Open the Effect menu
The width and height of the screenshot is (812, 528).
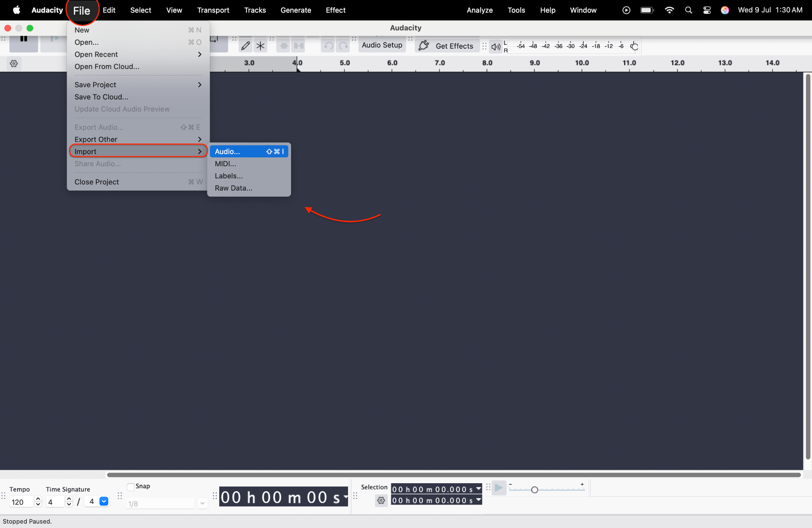point(336,10)
